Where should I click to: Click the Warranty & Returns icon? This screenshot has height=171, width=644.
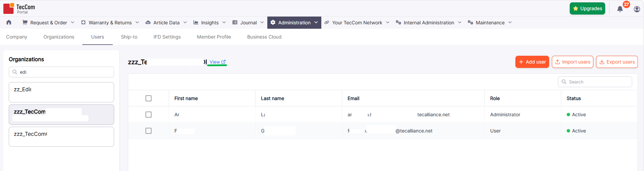pos(83,22)
